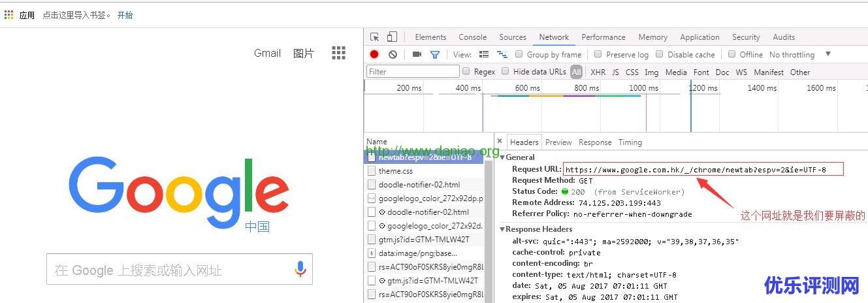Open the 应用 apps icon in bookmarks bar

8,14
